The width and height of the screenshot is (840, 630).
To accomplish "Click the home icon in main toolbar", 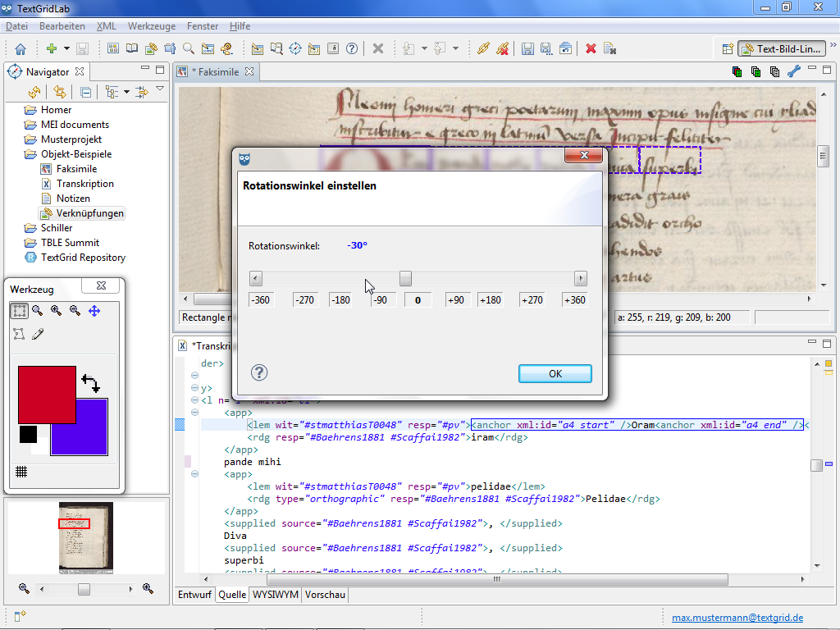I will tap(21, 48).
